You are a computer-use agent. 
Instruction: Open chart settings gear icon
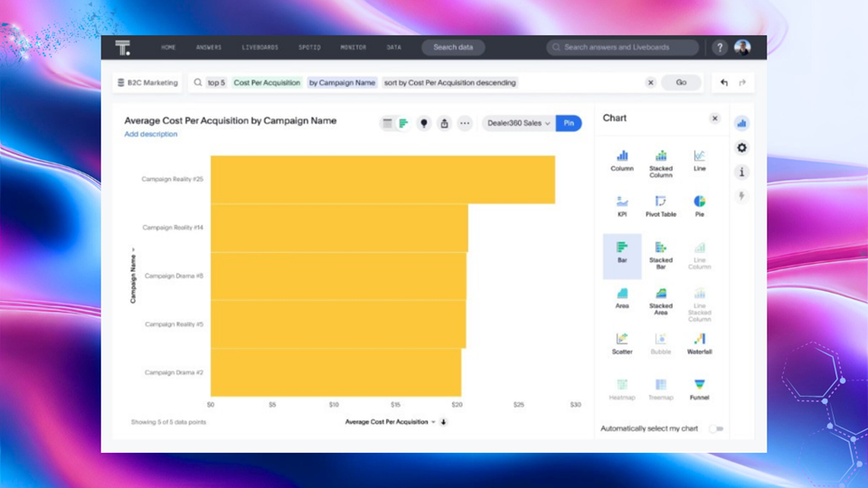(741, 147)
